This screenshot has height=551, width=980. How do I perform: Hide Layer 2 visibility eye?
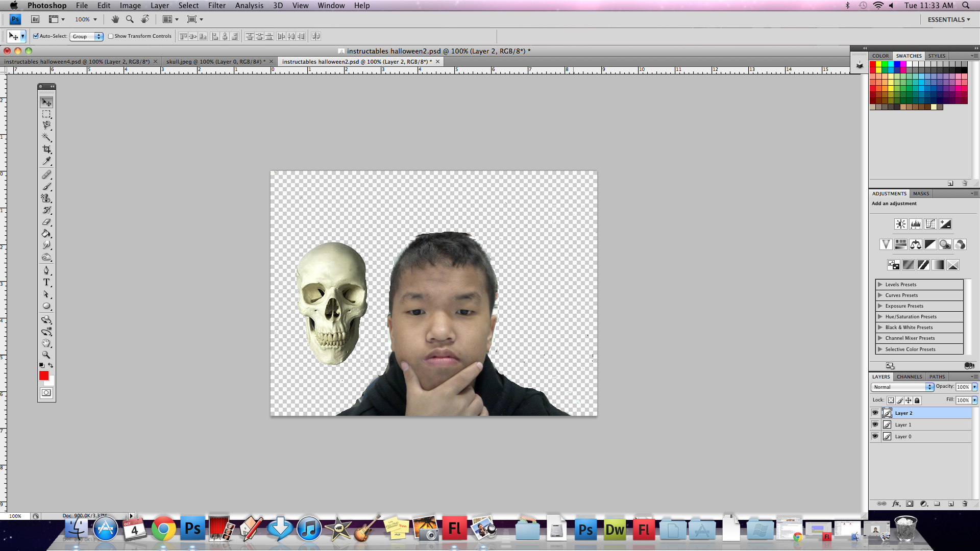pos(875,413)
